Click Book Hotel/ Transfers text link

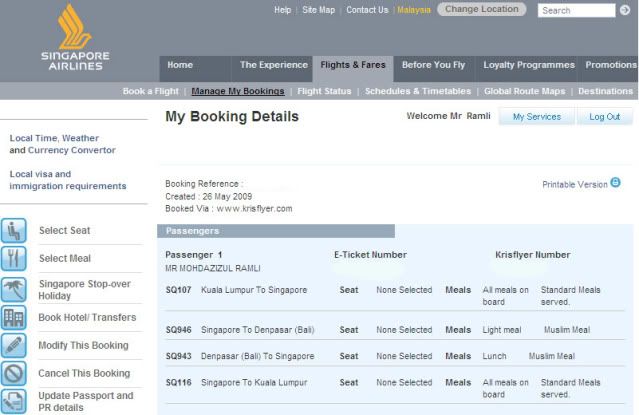pyautogui.click(x=87, y=318)
